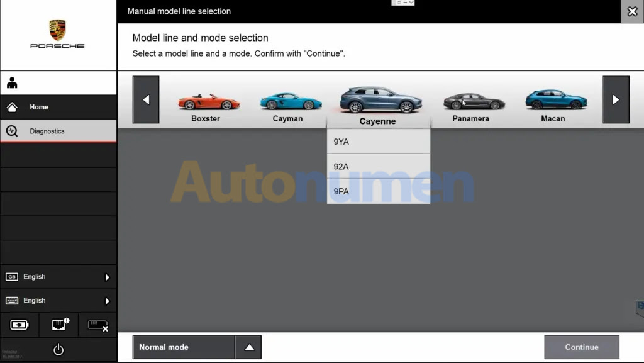Click the battery status icon
The image size is (644, 363).
point(19,325)
